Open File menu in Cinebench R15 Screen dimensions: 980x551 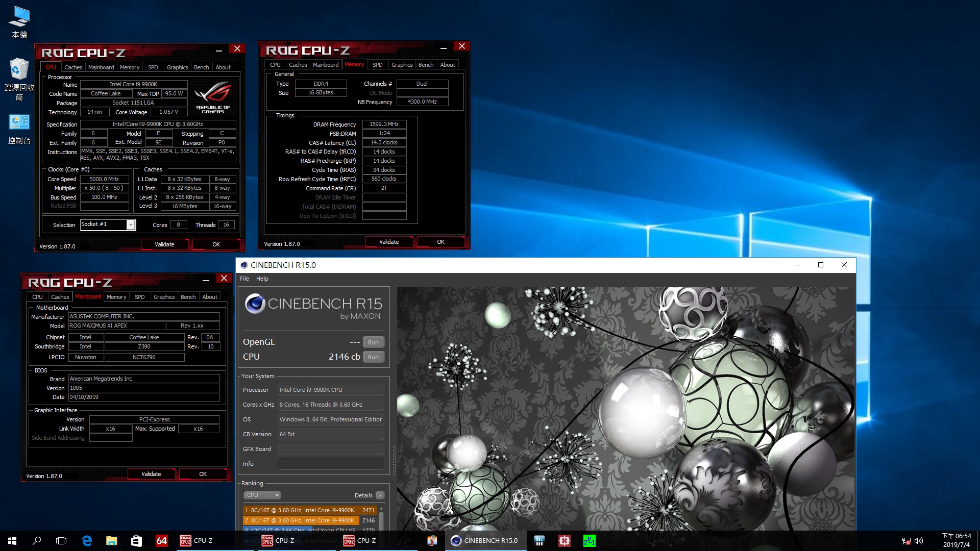244,278
